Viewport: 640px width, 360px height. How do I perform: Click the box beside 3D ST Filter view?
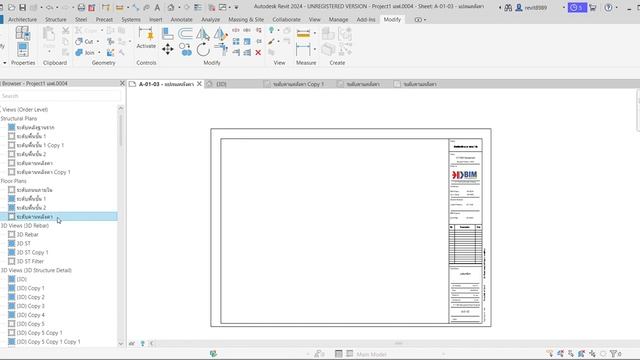11,261
